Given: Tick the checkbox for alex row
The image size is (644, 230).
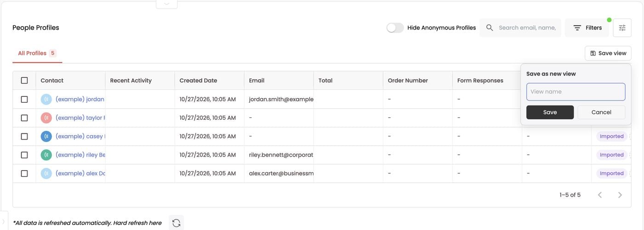Looking at the screenshot, I should pyautogui.click(x=24, y=173).
